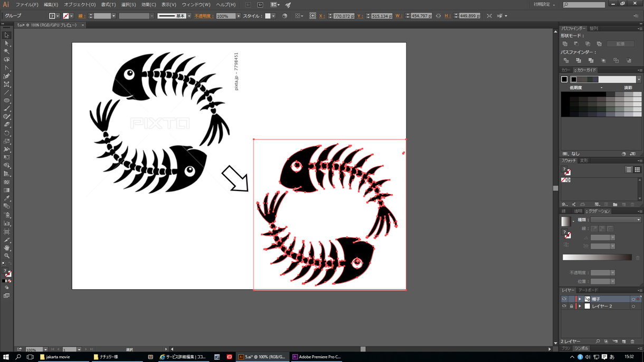Open the stroke weight dropdown arrow
644x362 pixels.
click(113, 16)
